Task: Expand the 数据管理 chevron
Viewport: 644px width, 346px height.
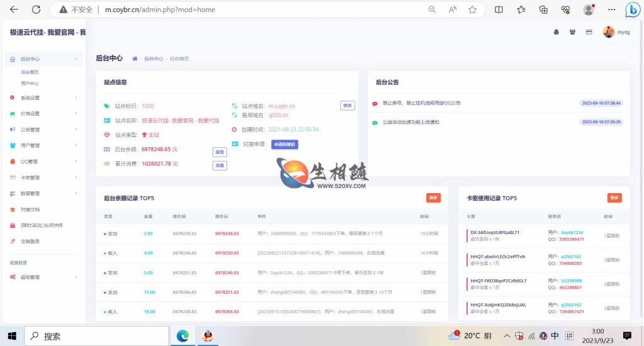Action: [x=76, y=194]
